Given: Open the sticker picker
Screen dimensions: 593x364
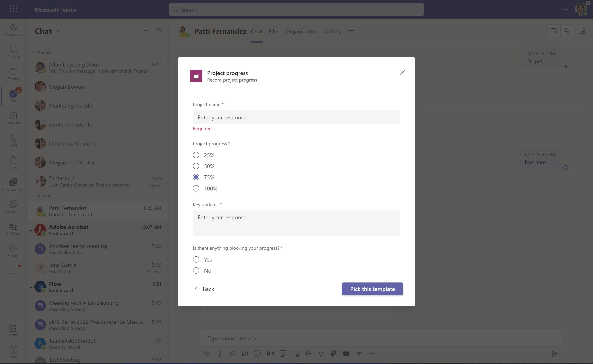Looking at the screenshot, I should tap(283, 353).
